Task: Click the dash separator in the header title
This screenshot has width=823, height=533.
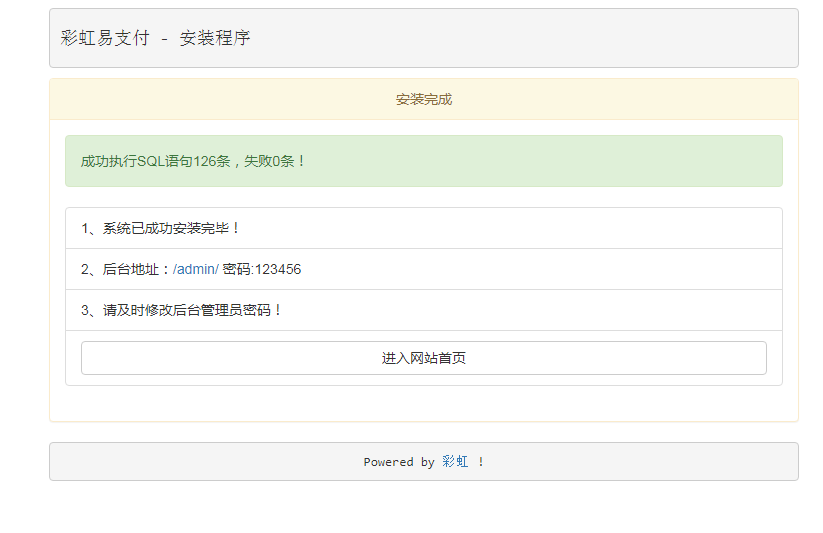Action: (x=164, y=38)
